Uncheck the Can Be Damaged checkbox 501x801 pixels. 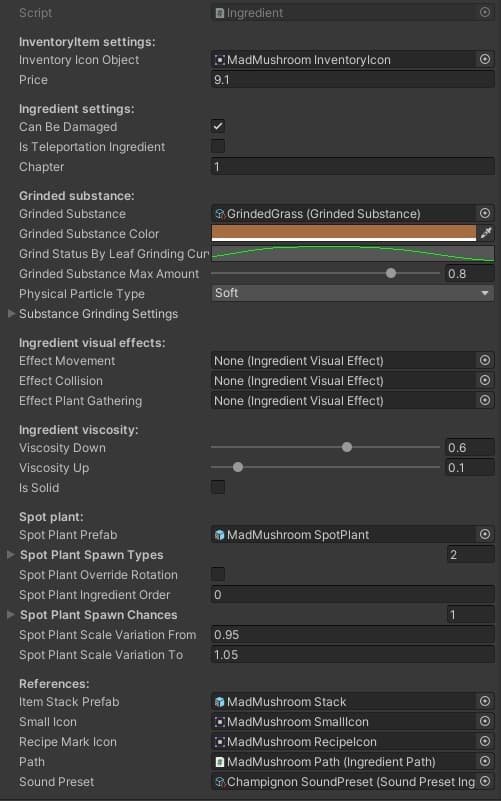218,126
